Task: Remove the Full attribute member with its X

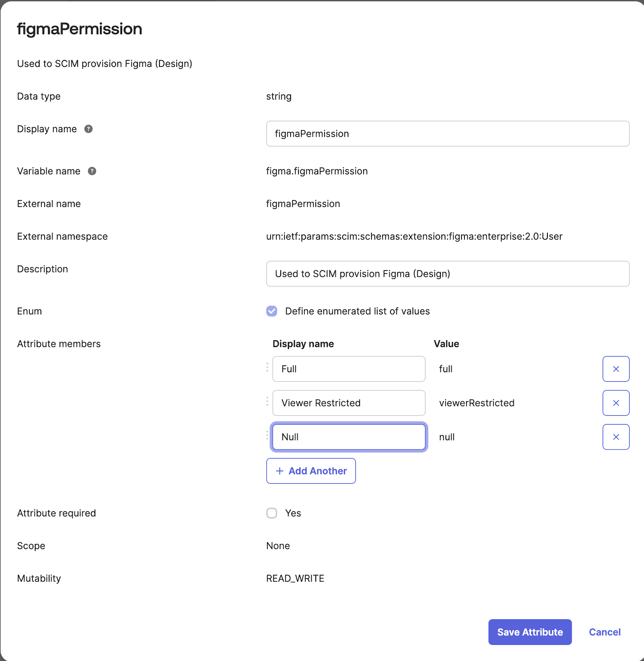Action: 616,369
